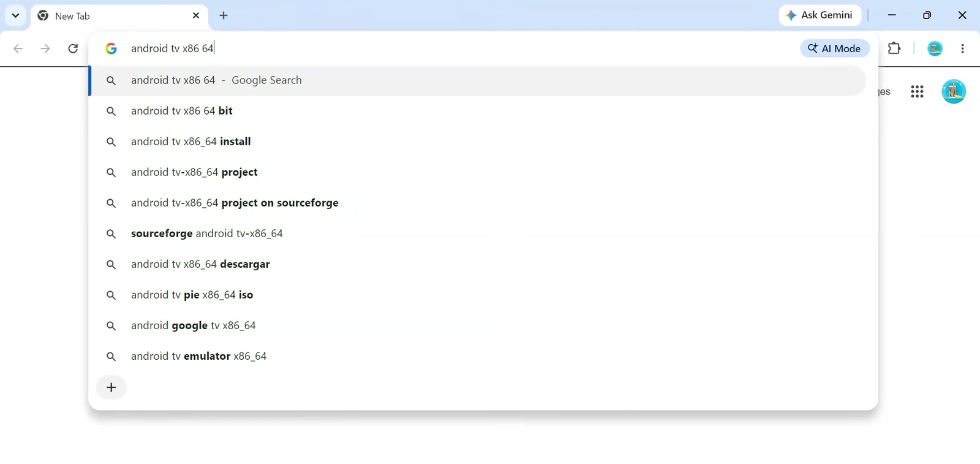Minimize the Chrome window
Viewport: 980px width, 464px height.
[892, 15]
